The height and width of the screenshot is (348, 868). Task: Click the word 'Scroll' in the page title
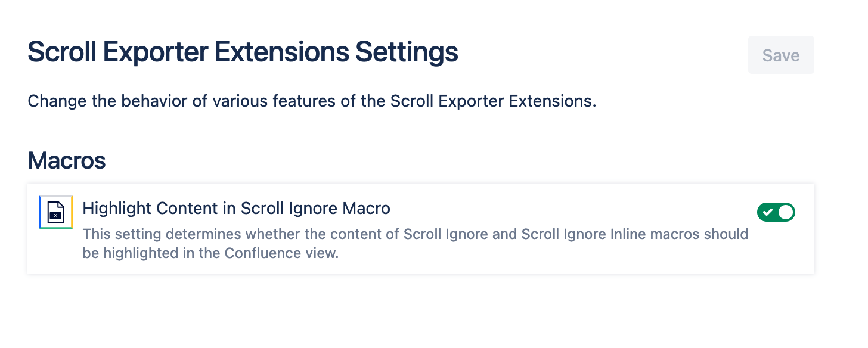click(62, 52)
